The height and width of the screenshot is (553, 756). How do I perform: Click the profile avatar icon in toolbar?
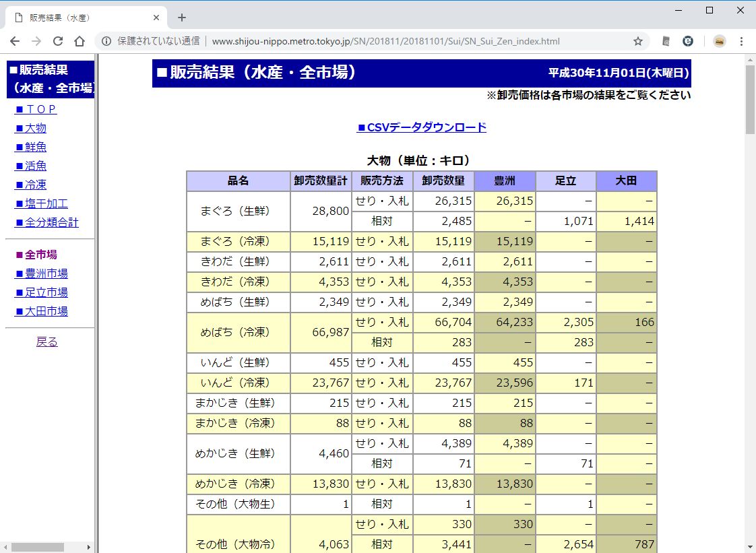(x=720, y=41)
